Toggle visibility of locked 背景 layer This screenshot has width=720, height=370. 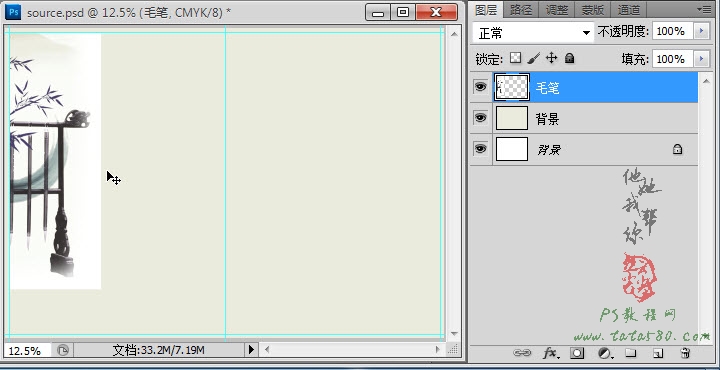coord(480,149)
